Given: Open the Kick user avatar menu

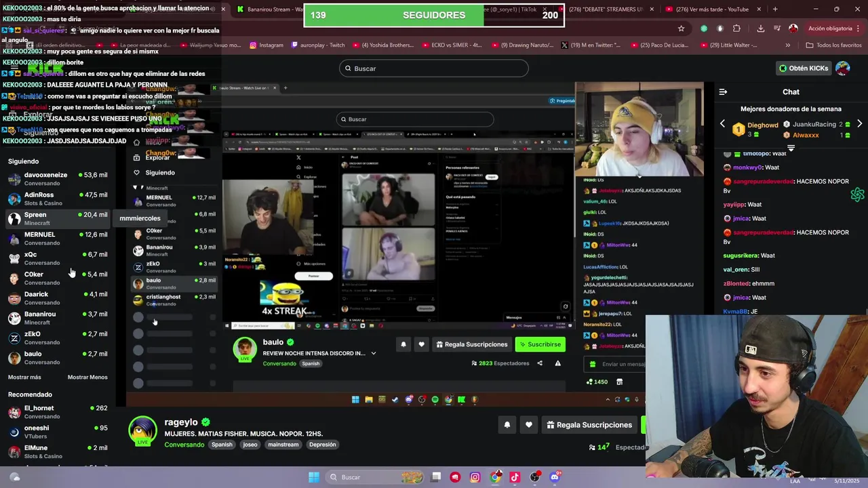Looking at the screenshot, I should tap(842, 68).
